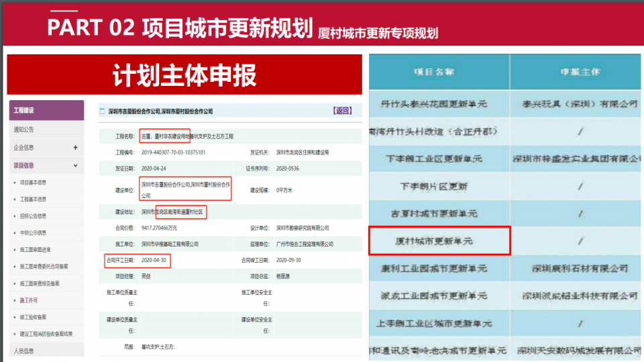
Task: Select the highlighted 施工许可 item
Action: tap(29, 300)
